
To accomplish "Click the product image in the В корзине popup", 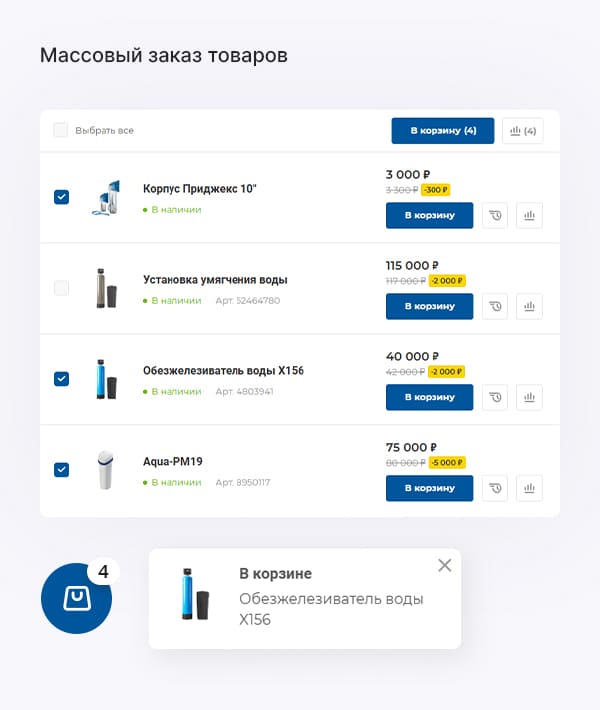I will (x=194, y=595).
